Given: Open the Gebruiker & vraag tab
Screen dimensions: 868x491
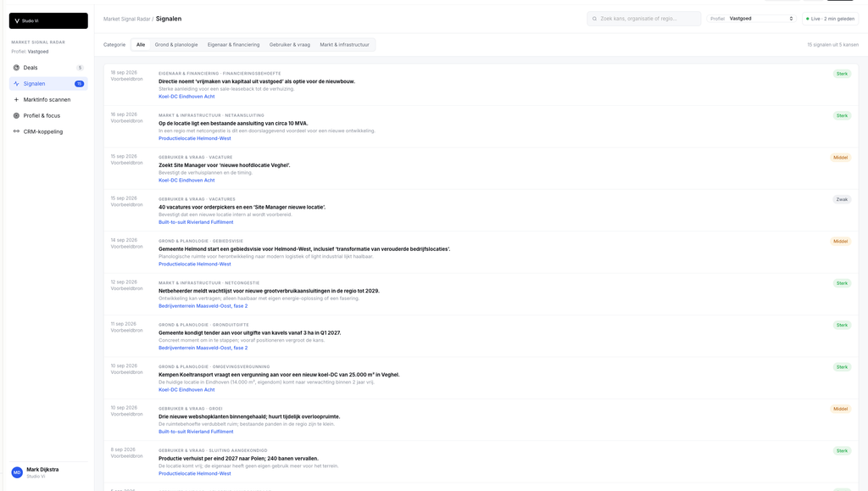Looking at the screenshot, I should 290,45.
